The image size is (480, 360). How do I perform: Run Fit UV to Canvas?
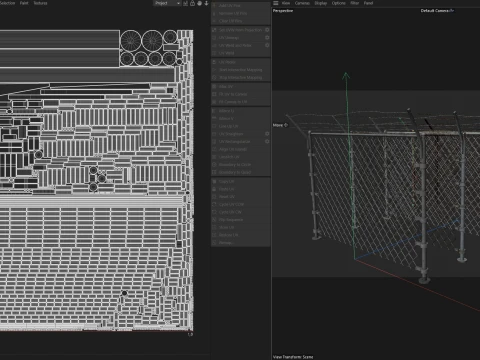pos(240,94)
